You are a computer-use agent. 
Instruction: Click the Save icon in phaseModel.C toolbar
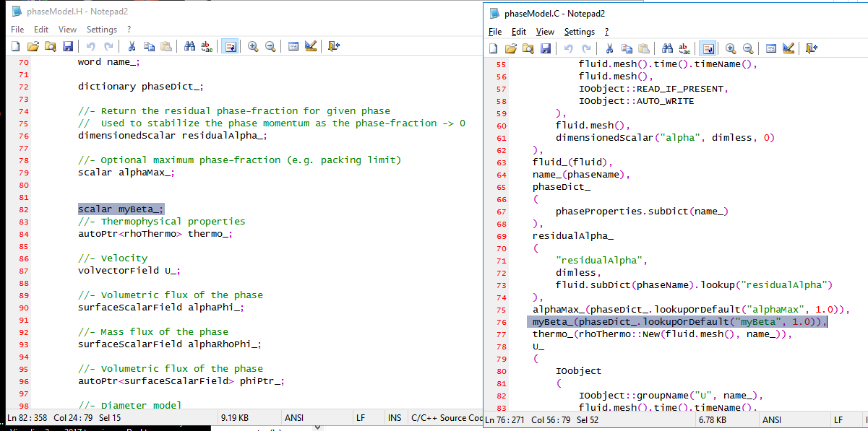click(x=546, y=48)
